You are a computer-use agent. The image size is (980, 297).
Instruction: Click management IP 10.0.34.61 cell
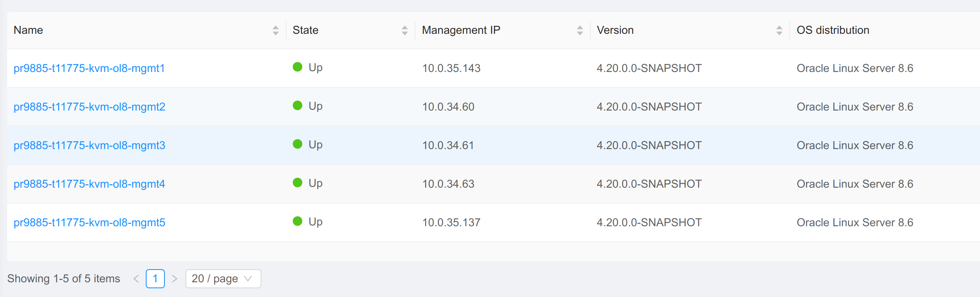coord(448,146)
